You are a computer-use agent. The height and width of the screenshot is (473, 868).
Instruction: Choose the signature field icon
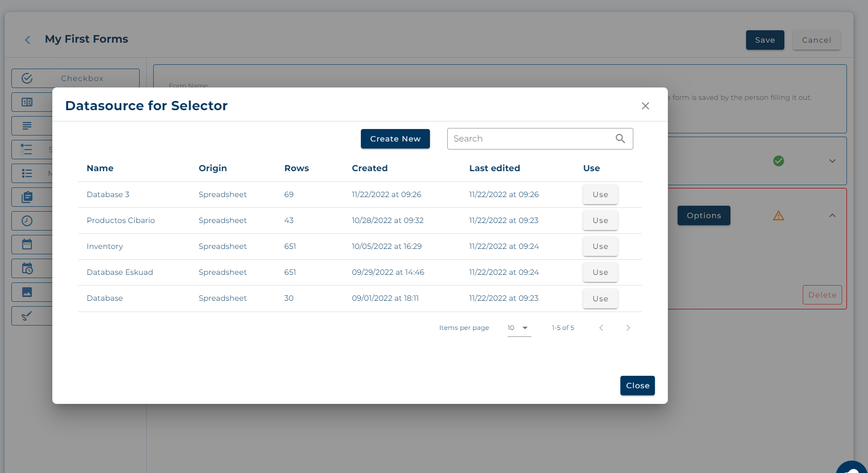pyautogui.click(x=27, y=316)
